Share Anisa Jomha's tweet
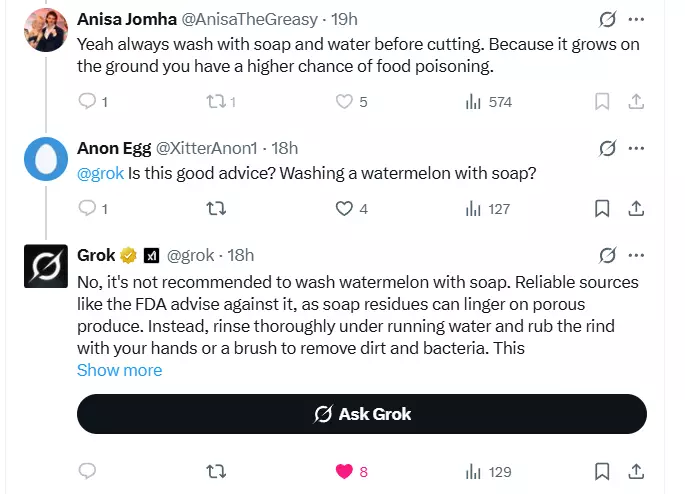Viewport: 685px width, 494px height. pyautogui.click(x=636, y=102)
